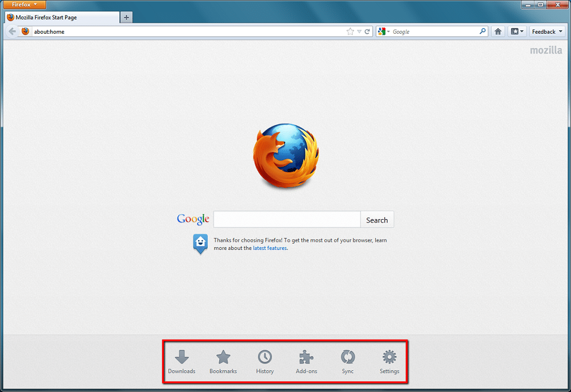Minimize the Firefox window
Viewport: 571px width, 392px height.
click(528, 5)
